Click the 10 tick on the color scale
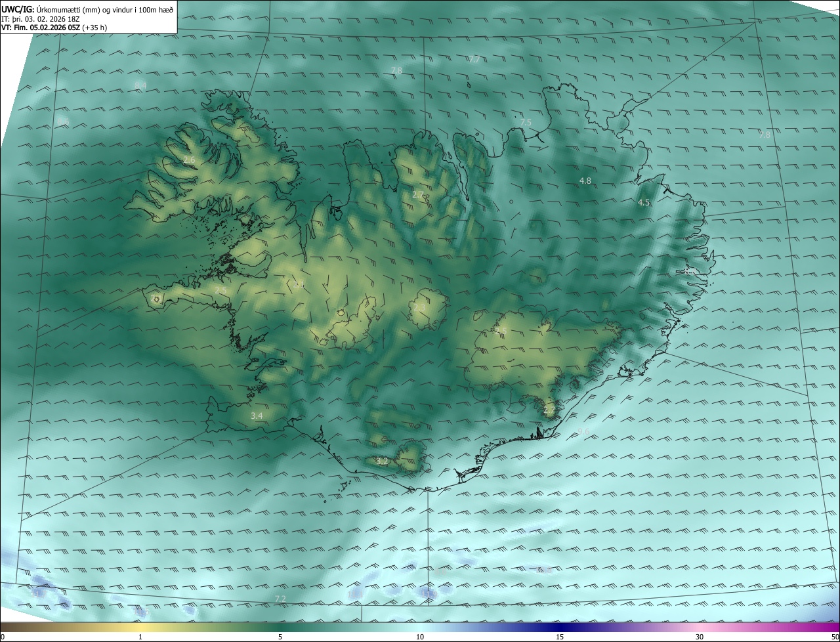The width and height of the screenshot is (840, 642). tap(420, 637)
